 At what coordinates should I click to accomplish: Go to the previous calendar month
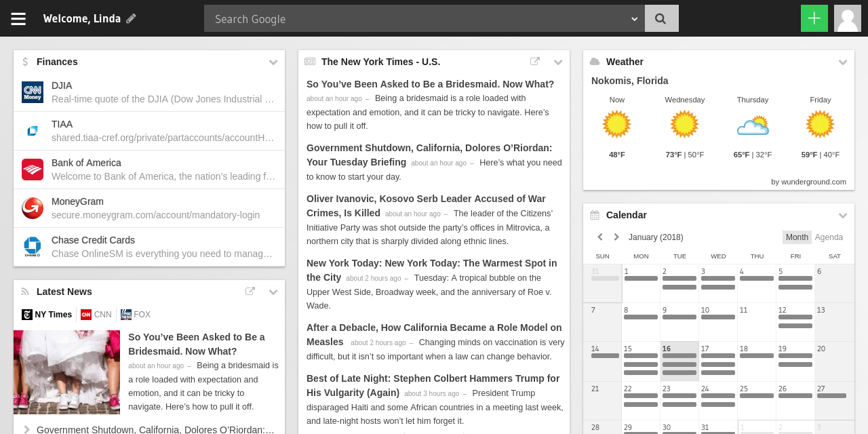pos(600,237)
